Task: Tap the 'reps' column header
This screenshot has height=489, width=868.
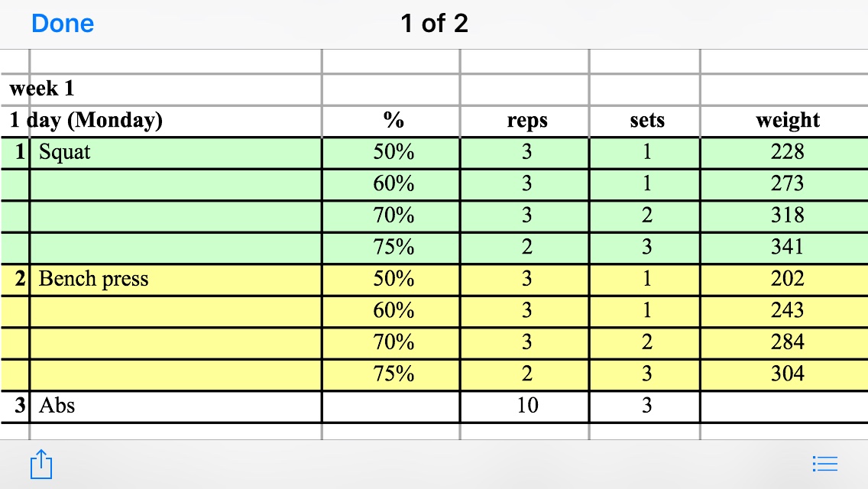Action: click(x=526, y=121)
